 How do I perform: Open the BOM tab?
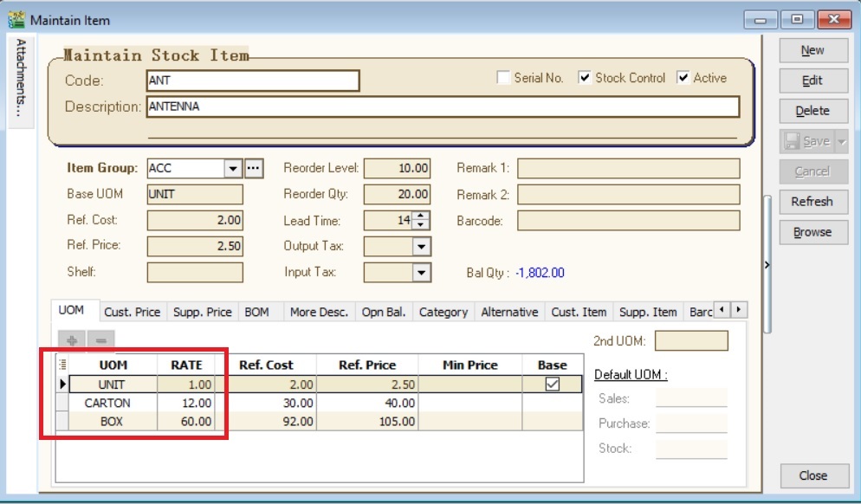coord(256,312)
